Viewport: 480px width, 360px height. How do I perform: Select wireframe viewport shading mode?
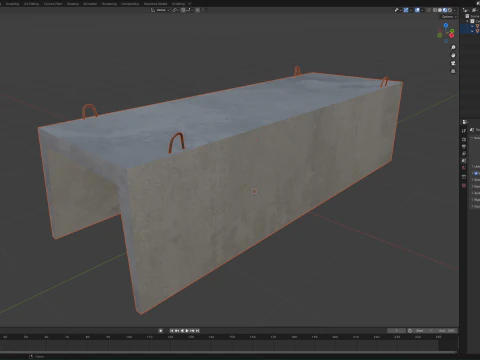pyautogui.click(x=435, y=10)
